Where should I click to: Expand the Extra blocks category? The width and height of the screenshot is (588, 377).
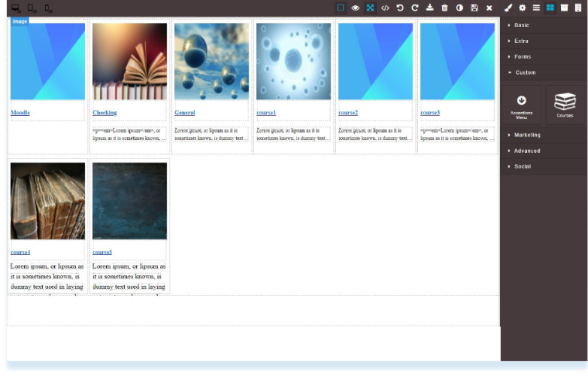point(544,41)
